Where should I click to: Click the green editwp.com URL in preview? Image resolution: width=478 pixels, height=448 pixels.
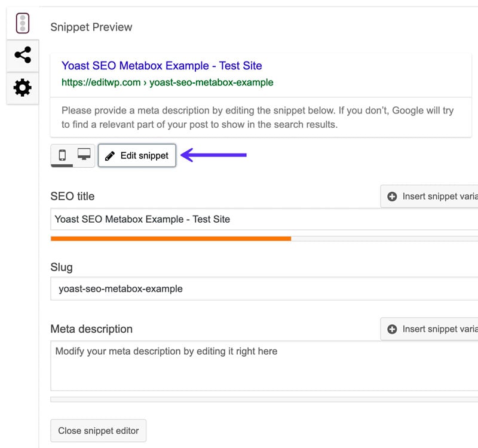(x=167, y=82)
